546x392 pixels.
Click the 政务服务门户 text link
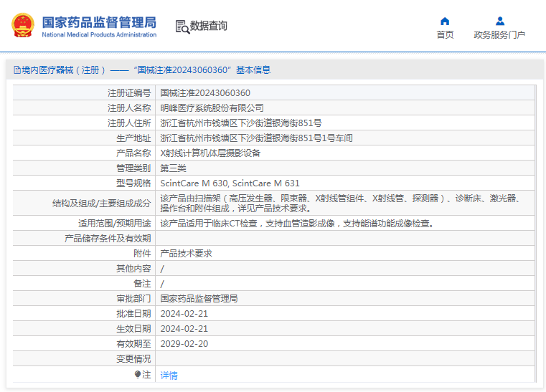(x=499, y=35)
